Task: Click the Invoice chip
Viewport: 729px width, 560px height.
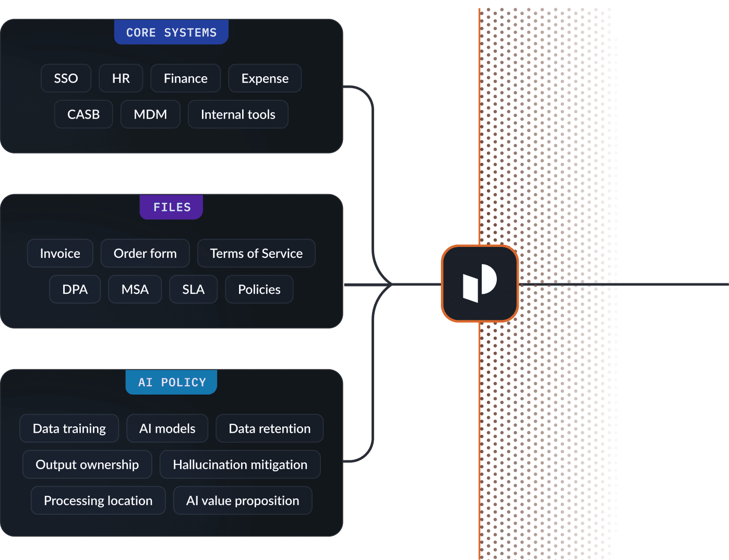Action: point(60,253)
